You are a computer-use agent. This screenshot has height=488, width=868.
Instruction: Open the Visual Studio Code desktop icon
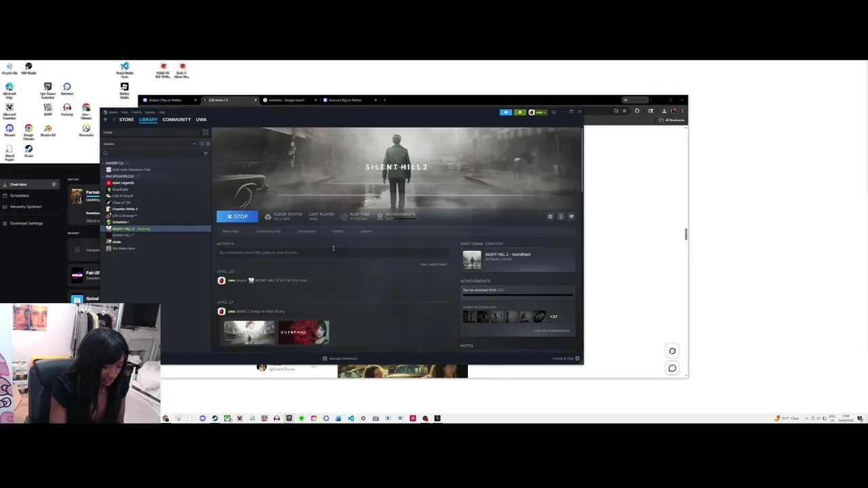(125, 69)
